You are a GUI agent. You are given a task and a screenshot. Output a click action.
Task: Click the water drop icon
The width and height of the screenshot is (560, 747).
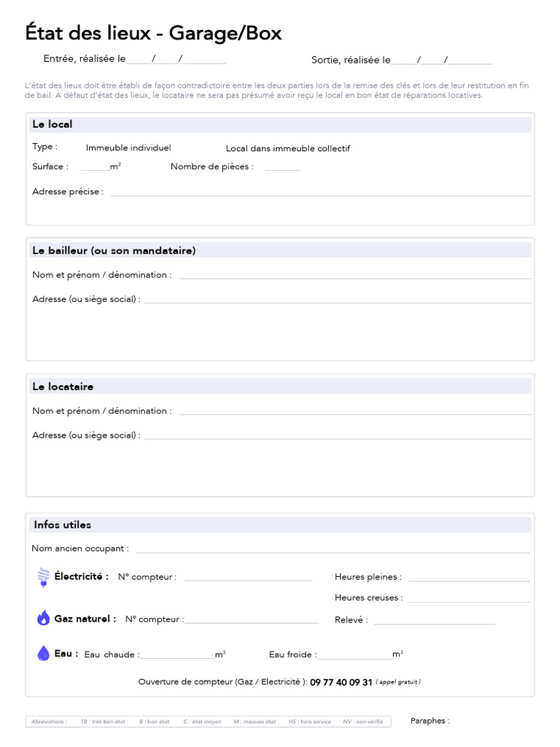click(43, 654)
